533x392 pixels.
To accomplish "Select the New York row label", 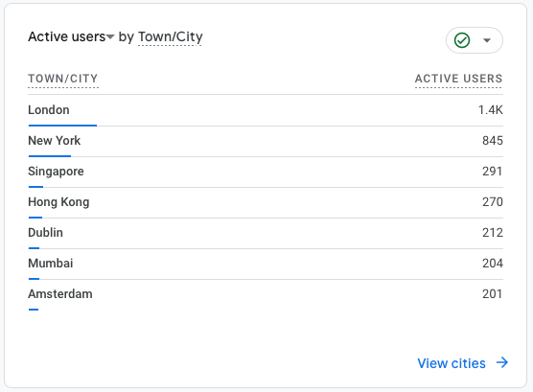I will pos(54,141).
